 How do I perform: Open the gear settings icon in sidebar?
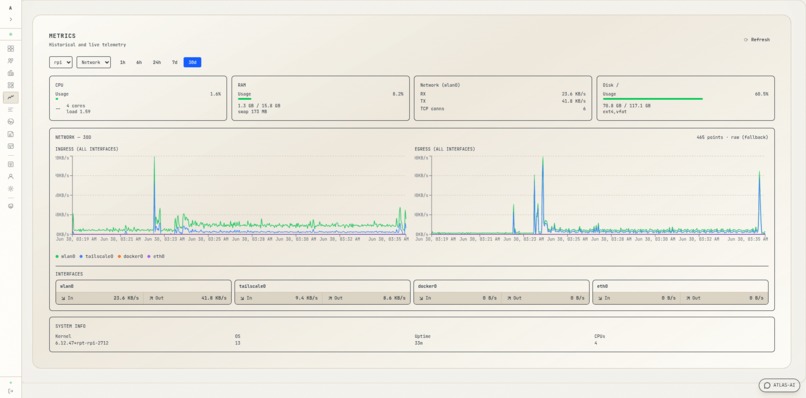(x=11, y=189)
